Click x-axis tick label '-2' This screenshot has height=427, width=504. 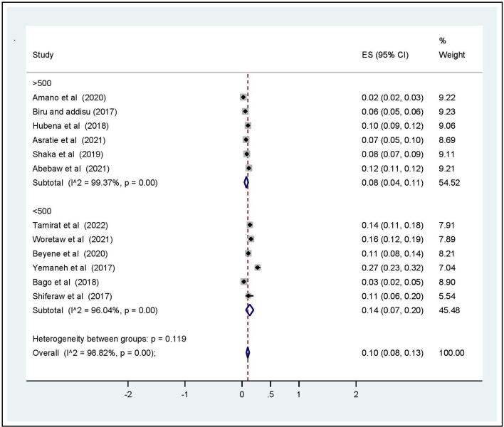click(x=128, y=394)
